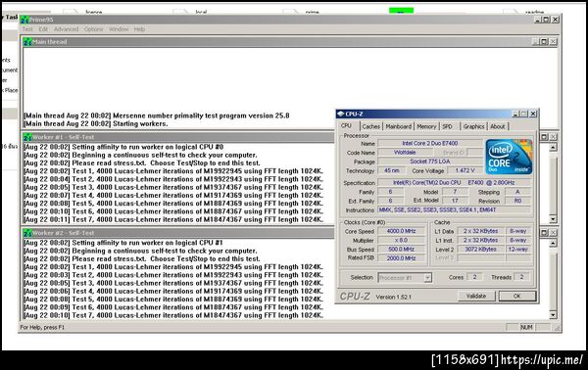Viewport: 588px width, 370px height.
Task: Switch to the Graphics tab in CPU-Z
Action: (473, 126)
